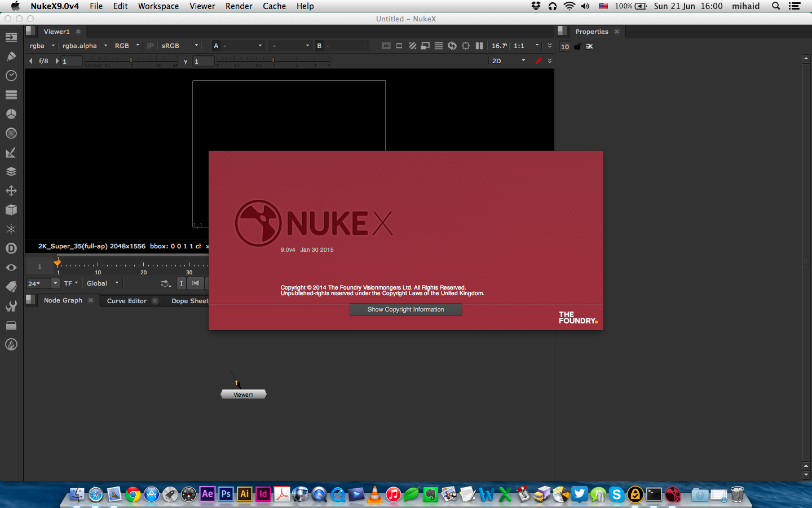Open the Draw nodes toolbar menu

pyautogui.click(x=11, y=56)
